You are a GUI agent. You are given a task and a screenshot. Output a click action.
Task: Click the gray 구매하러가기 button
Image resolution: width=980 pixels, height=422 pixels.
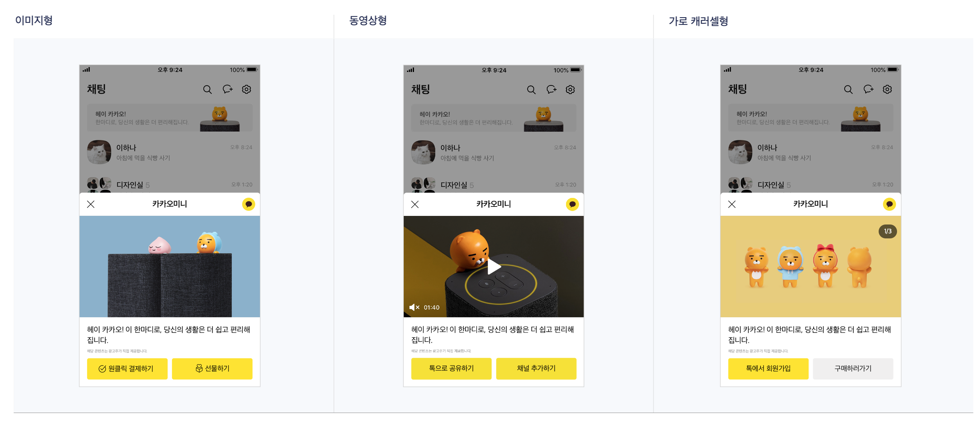click(853, 368)
